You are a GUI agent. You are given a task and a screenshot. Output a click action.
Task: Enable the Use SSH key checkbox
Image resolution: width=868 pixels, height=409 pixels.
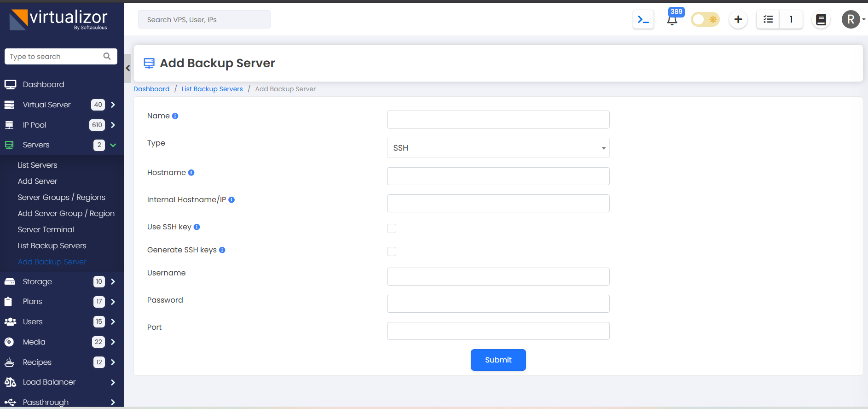(392, 228)
